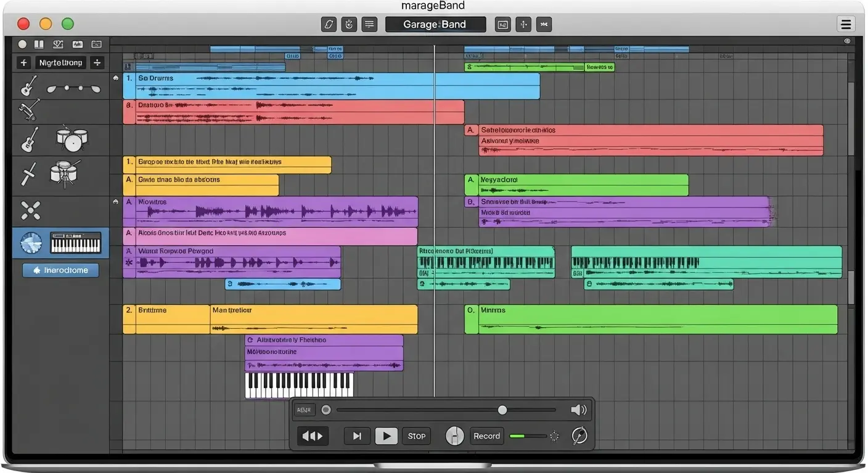
Task: Select the yellow Grope region starting with 1.
Action: tap(227, 164)
